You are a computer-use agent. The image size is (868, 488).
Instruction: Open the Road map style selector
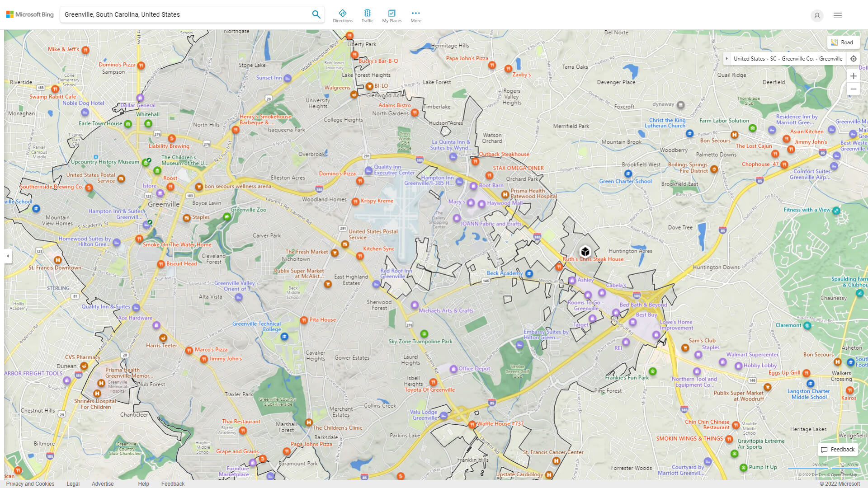point(843,42)
